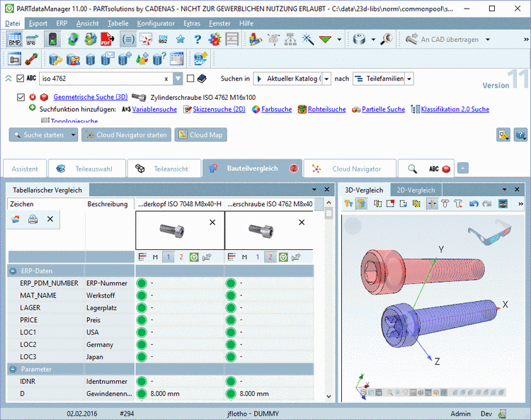Open the Aktueller Katalog dropdown
Viewport: 531px width, 420px height.
pyautogui.click(x=326, y=79)
